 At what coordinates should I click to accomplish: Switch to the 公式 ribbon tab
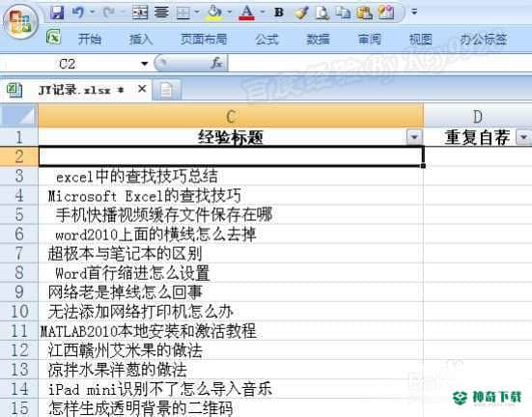coord(267,39)
